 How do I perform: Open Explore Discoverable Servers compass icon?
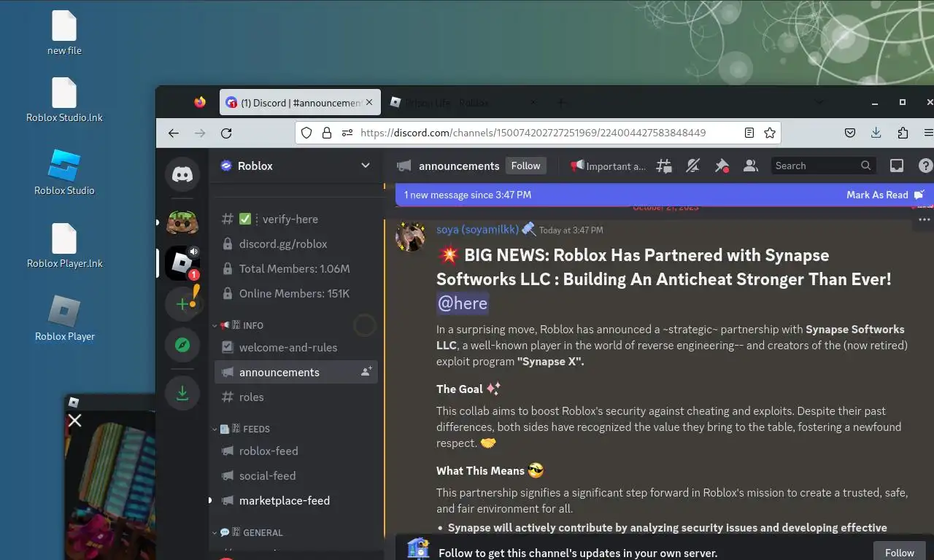pos(182,345)
